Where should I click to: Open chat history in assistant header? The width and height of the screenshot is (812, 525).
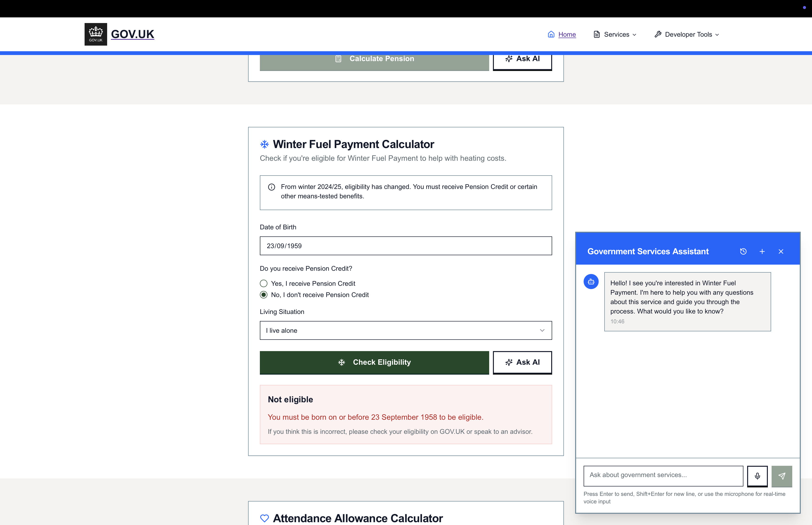coord(743,252)
